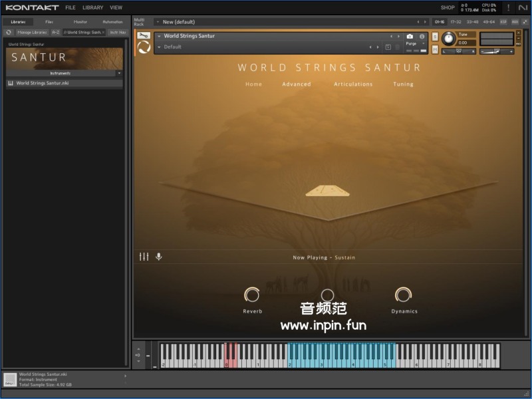The height and width of the screenshot is (399, 532).
Task: Toggle A-Z library sorting
Action: pyautogui.click(x=56, y=32)
